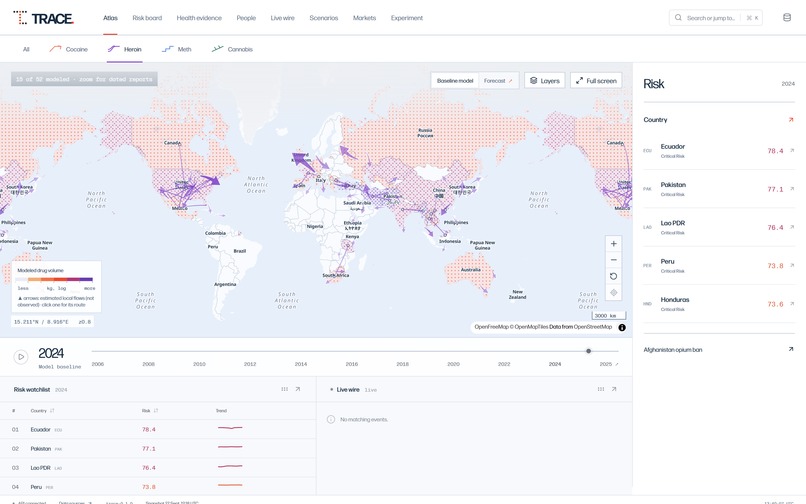
Task: Select the All drugs filter
Action: (26, 49)
